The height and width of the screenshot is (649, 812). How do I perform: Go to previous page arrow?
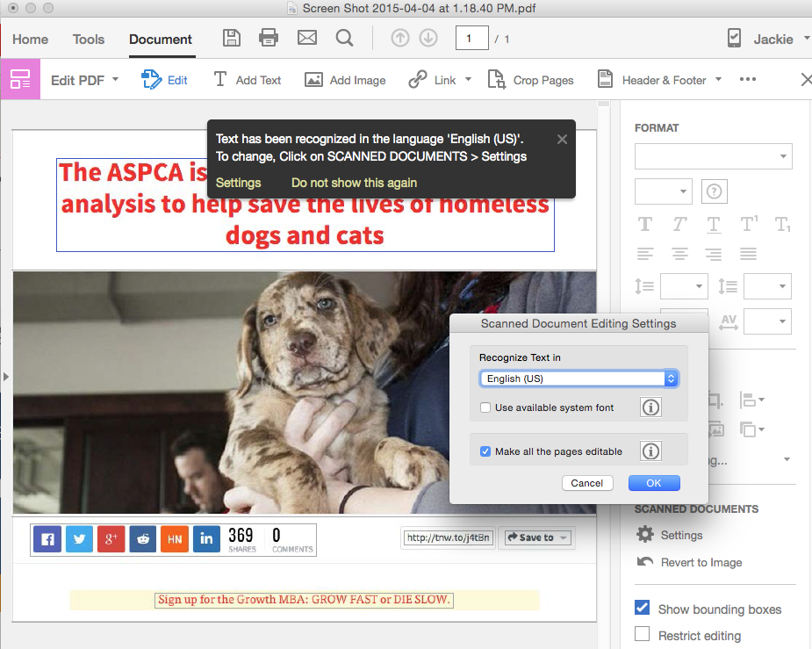pyautogui.click(x=399, y=39)
